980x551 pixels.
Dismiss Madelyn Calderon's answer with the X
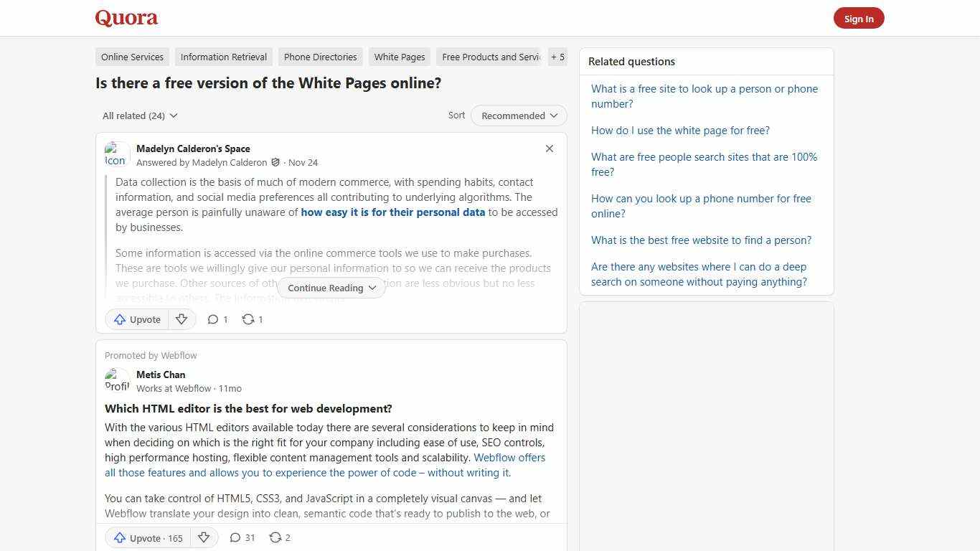click(550, 149)
